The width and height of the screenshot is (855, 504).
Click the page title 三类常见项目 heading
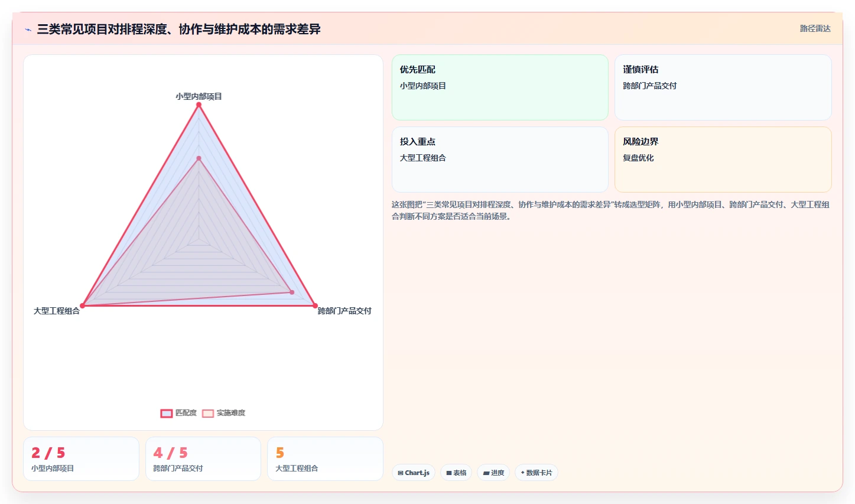178,29
